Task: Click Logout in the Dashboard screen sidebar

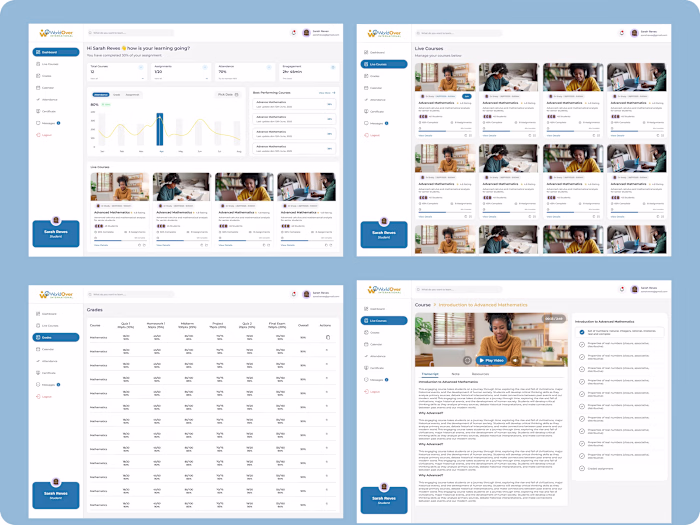Action: (x=46, y=135)
